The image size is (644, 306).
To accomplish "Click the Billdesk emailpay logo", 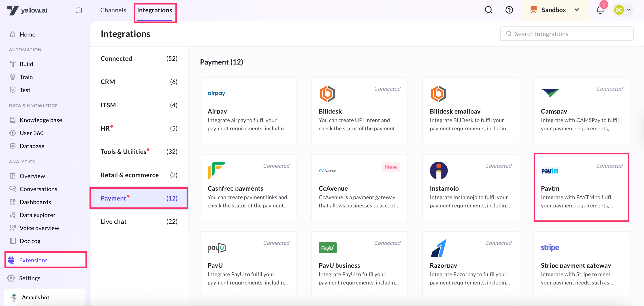I will (438, 94).
